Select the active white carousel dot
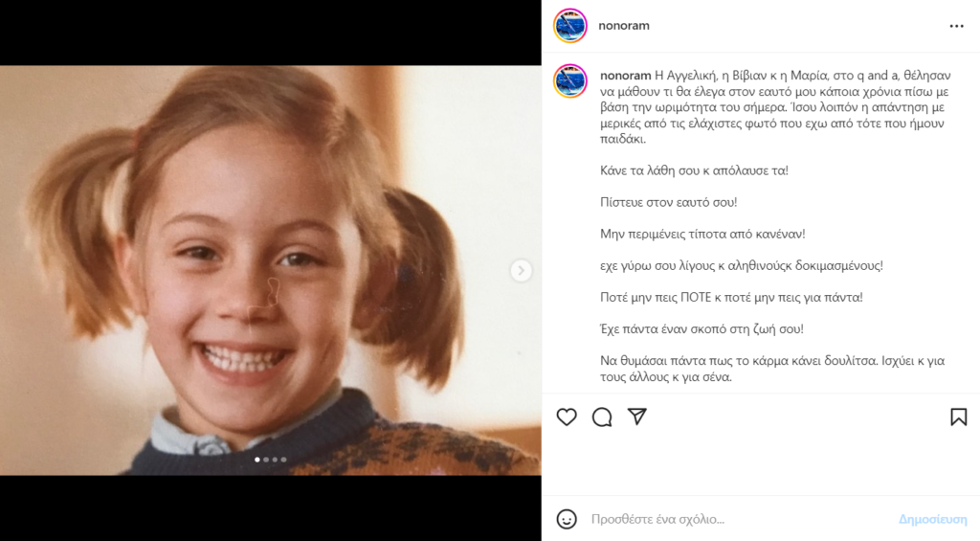Image resolution: width=980 pixels, height=541 pixels. [257, 460]
